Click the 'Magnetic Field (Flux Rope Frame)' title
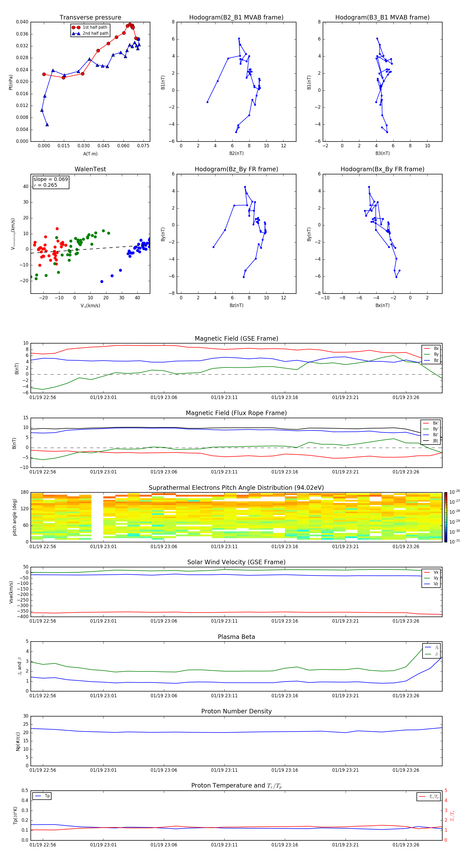This screenshot has width=473, height=868. click(236, 413)
